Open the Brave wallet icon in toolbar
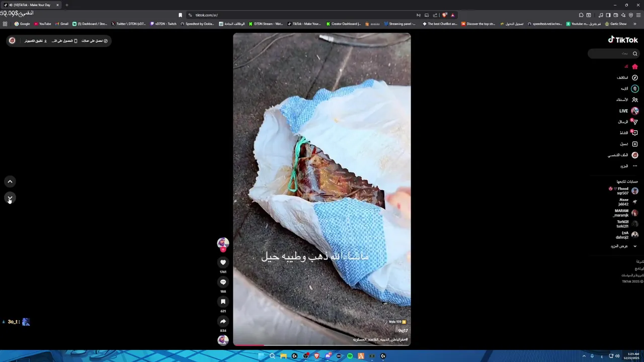 616,15
